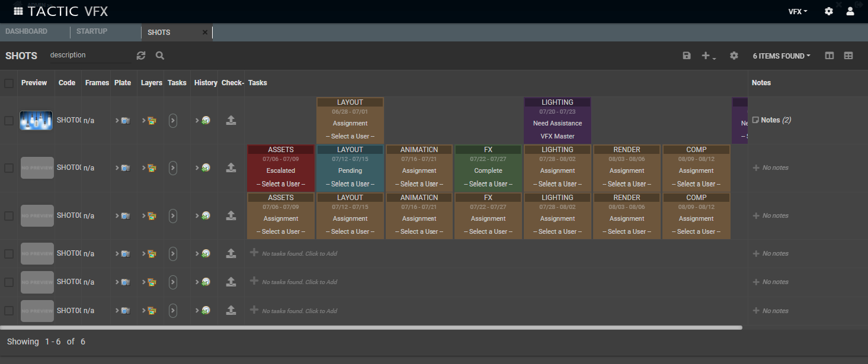Refresh the shots list with the refresh icon

(x=141, y=55)
